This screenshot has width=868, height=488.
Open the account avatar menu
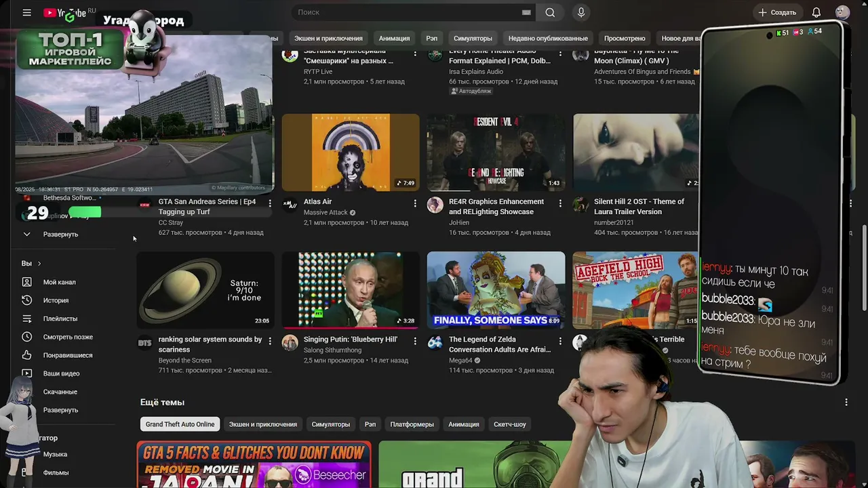[842, 12]
